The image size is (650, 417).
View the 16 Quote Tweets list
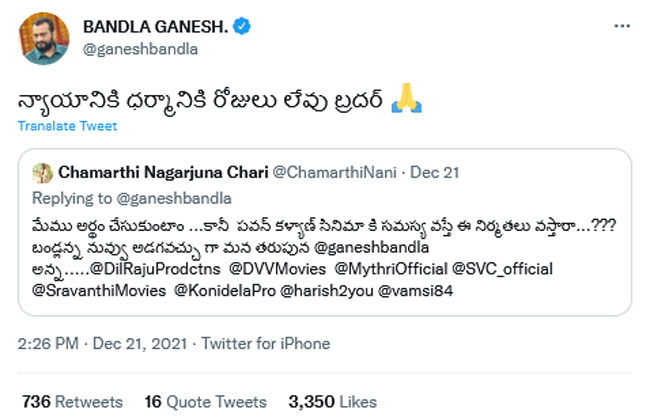(205, 401)
